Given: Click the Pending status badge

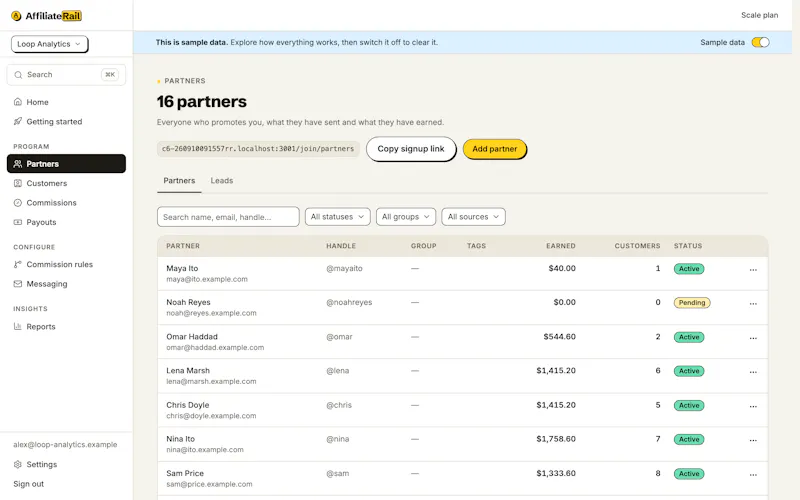Looking at the screenshot, I should [x=692, y=303].
